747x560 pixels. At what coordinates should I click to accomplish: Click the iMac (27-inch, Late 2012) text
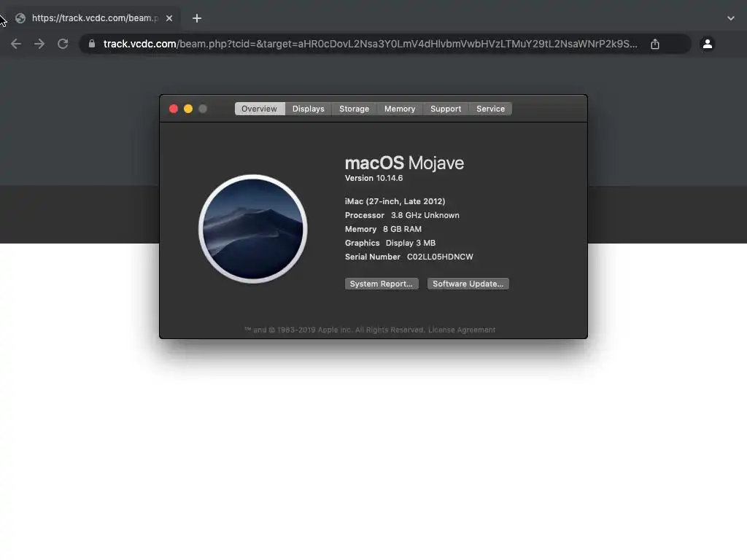(x=395, y=201)
